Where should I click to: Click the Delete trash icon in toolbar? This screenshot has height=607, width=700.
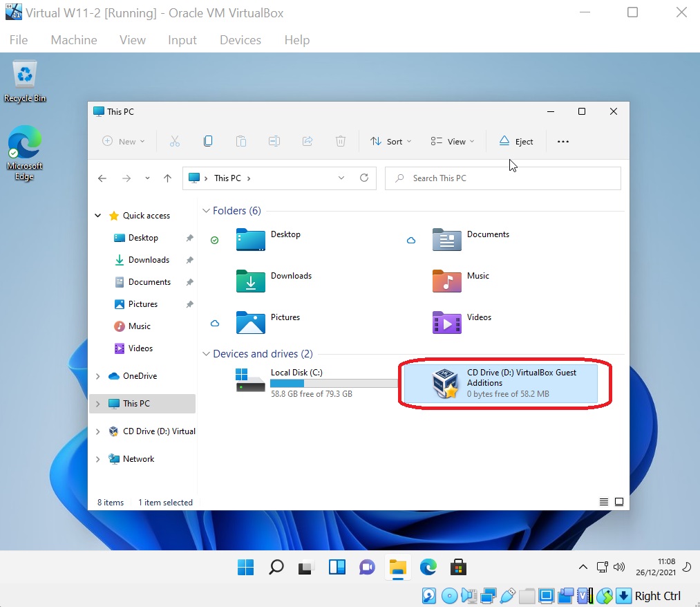point(341,142)
